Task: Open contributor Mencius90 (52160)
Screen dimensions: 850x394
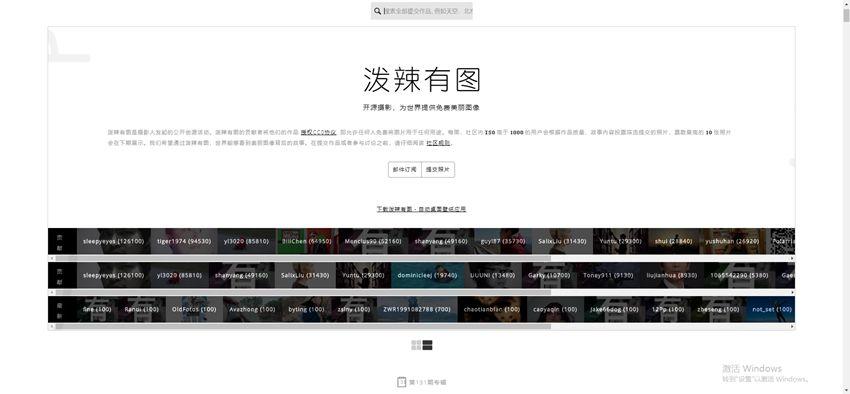Action: [373, 241]
